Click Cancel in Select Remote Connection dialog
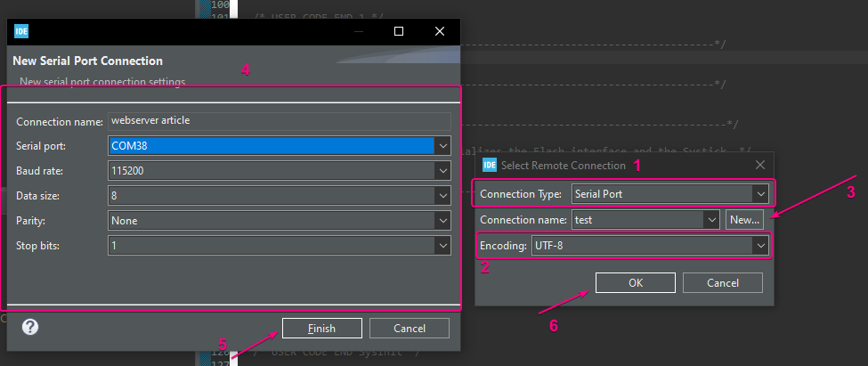This screenshot has width=868, height=366. click(x=722, y=283)
